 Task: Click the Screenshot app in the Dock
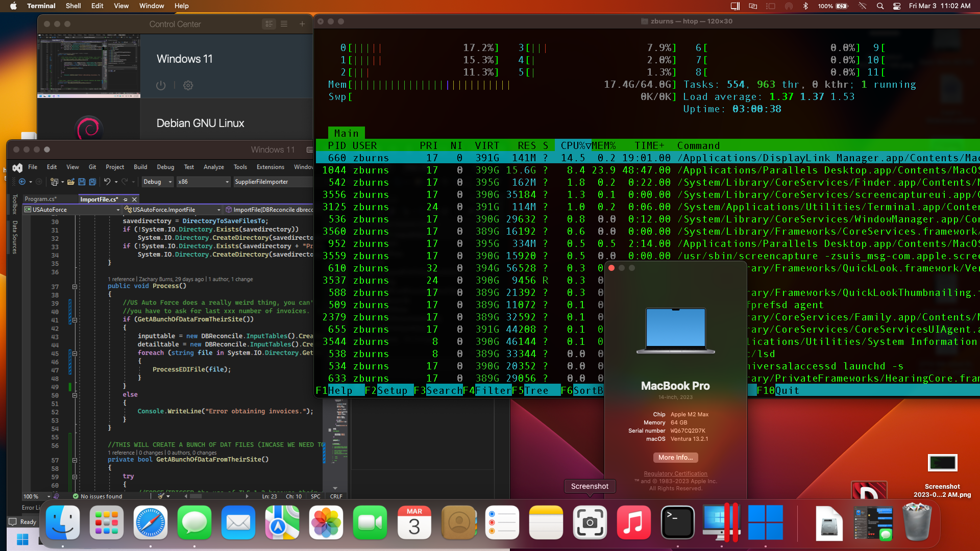click(x=590, y=522)
